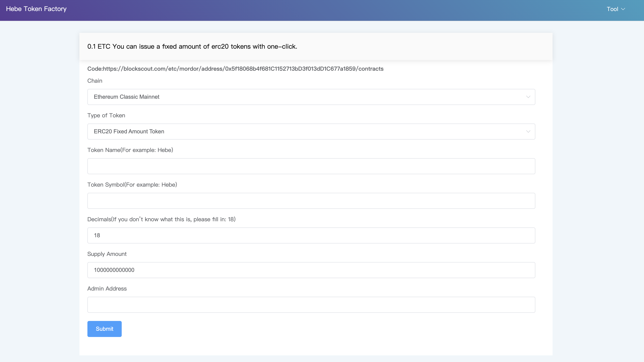Viewport: 644px width, 362px height.
Task: Click the Supply Amount field with 1000000000000
Action: point(311,270)
